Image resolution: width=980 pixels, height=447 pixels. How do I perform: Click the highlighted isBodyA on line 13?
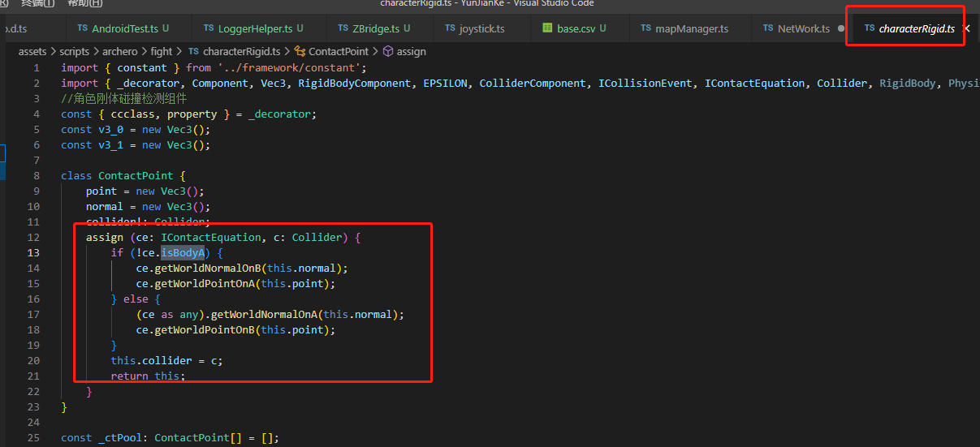(183, 252)
